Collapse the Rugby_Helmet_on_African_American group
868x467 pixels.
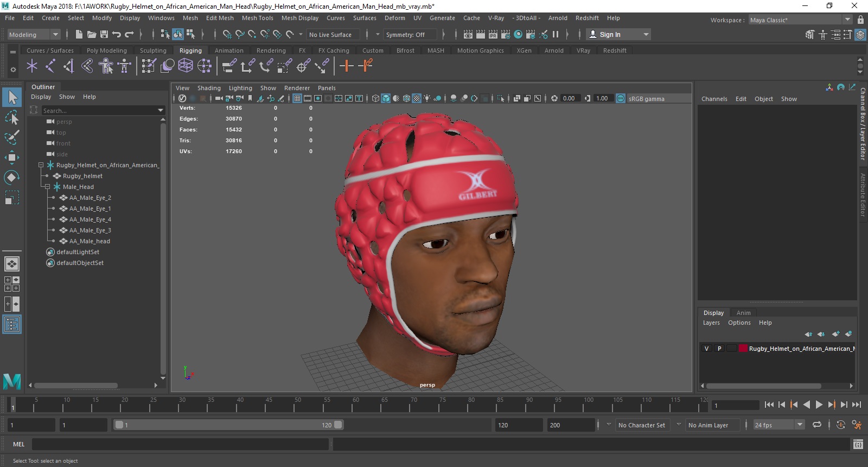41,165
